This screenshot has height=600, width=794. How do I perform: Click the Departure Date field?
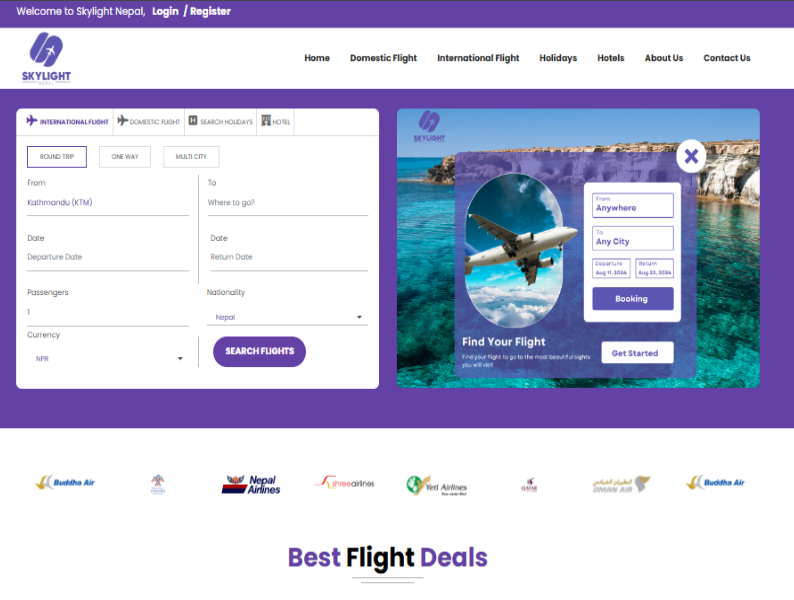(x=108, y=257)
